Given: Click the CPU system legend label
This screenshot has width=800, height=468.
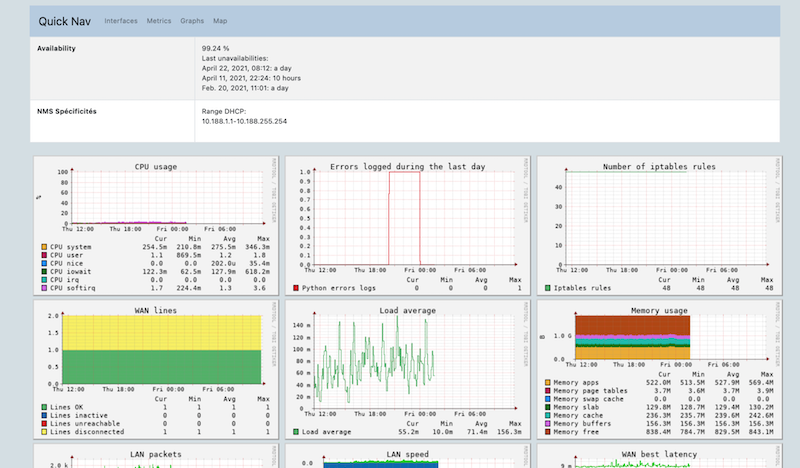Looking at the screenshot, I should (70, 247).
